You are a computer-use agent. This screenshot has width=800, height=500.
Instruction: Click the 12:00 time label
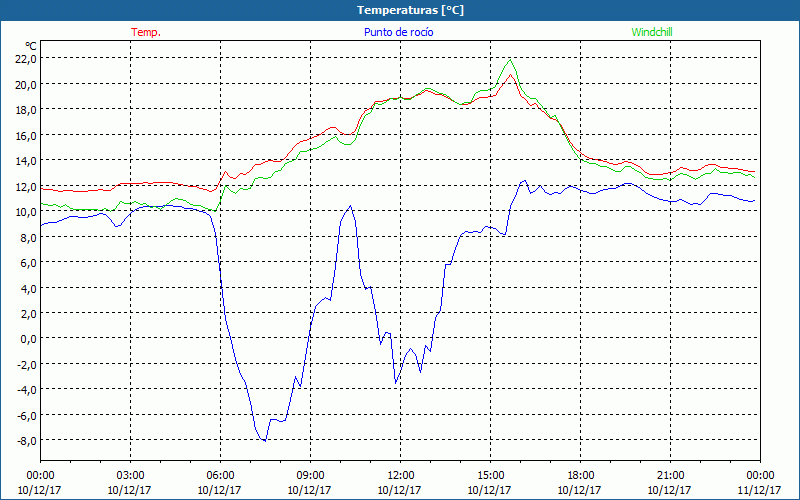400,476
